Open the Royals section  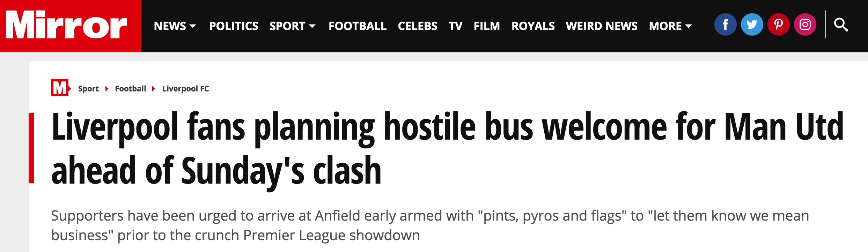tap(533, 26)
